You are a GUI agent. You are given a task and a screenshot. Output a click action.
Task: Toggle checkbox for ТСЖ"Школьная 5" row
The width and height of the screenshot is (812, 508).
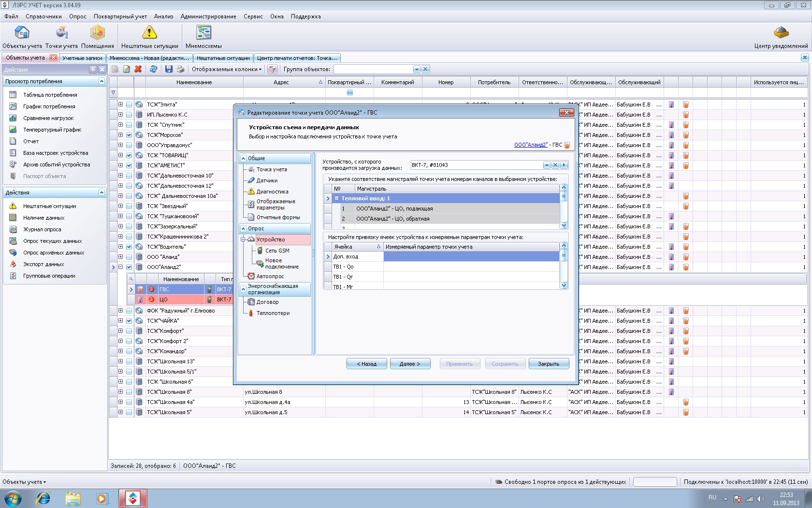tap(129, 412)
